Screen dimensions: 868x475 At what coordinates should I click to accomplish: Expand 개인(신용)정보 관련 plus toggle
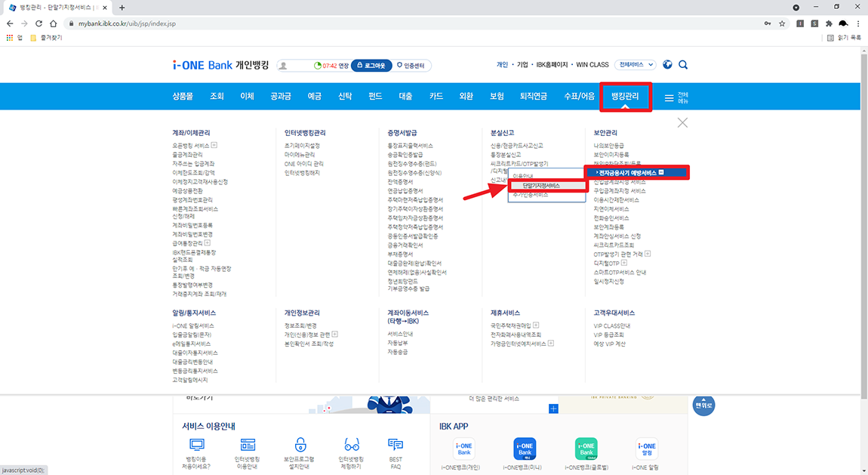(335, 335)
